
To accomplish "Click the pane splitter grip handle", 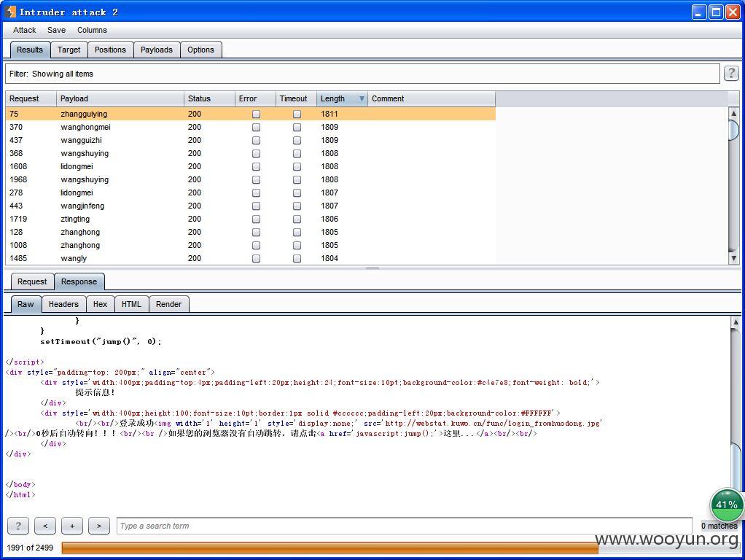I will coord(372,268).
